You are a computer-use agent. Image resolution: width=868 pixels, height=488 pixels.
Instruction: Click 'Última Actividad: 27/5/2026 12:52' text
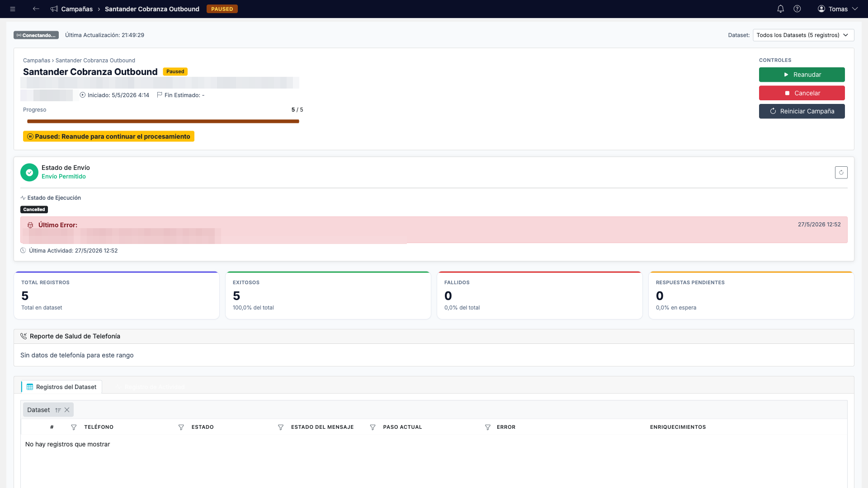pos(73,251)
